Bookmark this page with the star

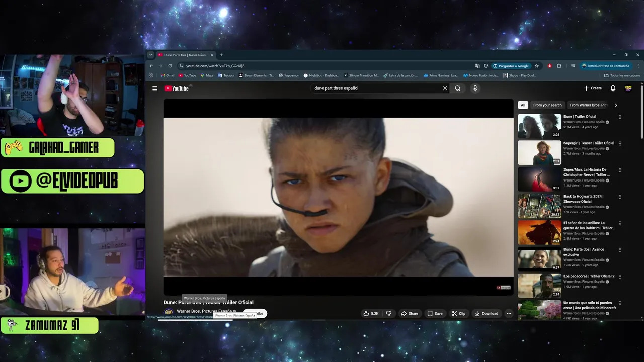coord(537,66)
